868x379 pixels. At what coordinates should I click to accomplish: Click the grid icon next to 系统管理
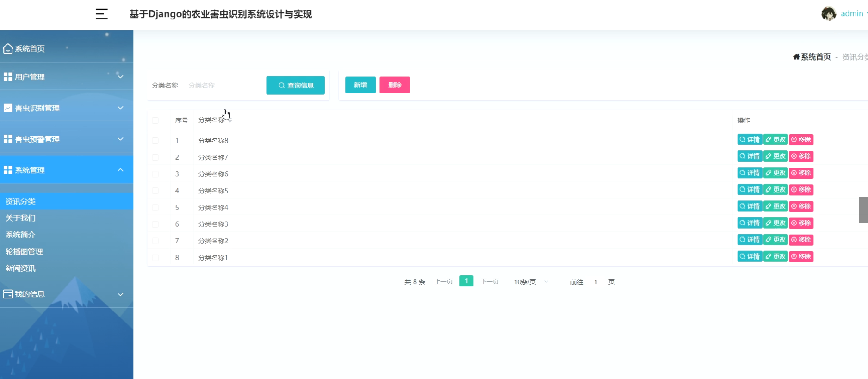[x=8, y=170]
